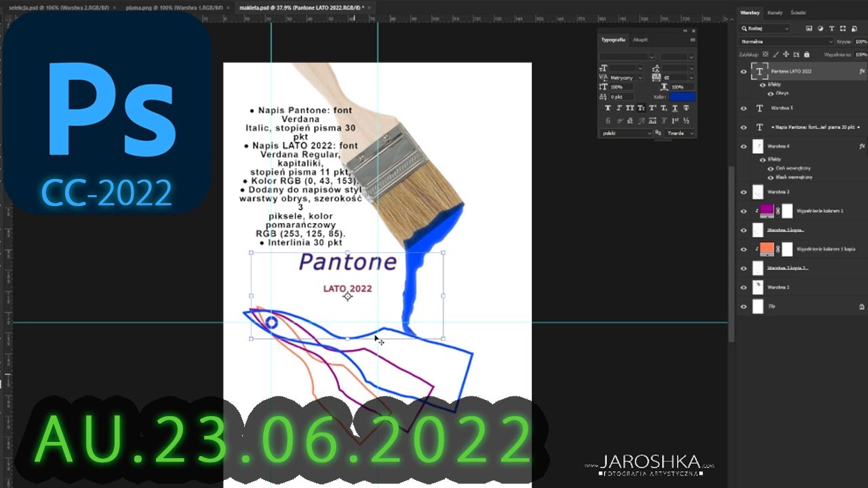
Task: Toggle visibility of the Napis Pantone text layer
Action: 744,127
